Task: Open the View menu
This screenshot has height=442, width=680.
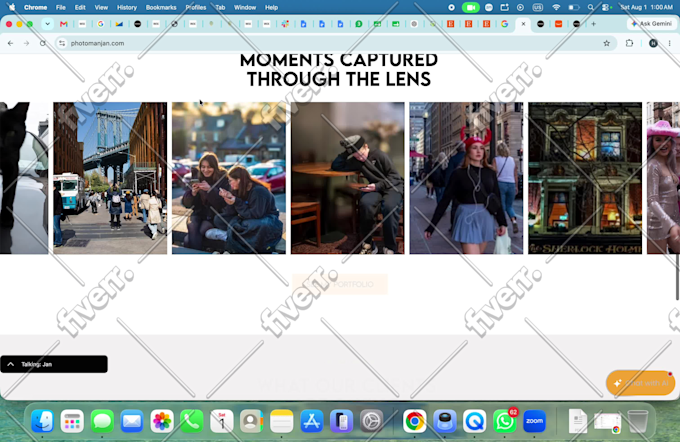Action: [x=101, y=7]
